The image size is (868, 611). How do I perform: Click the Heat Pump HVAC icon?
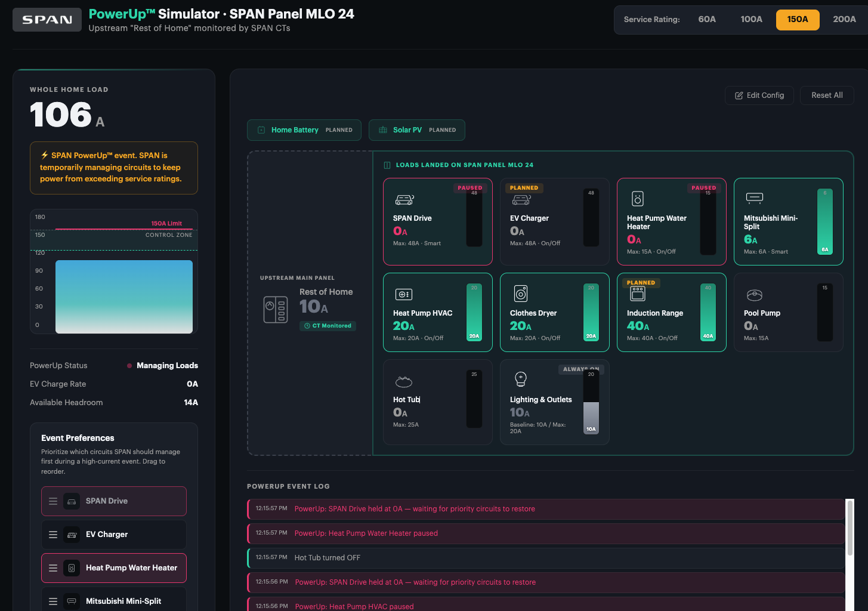[x=404, y=294]
